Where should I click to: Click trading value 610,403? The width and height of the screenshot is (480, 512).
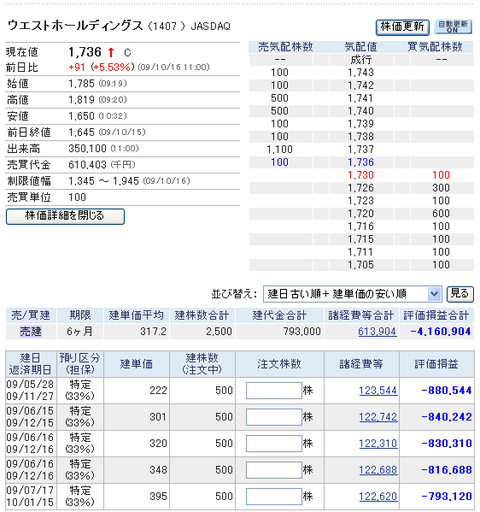[87, 165]
